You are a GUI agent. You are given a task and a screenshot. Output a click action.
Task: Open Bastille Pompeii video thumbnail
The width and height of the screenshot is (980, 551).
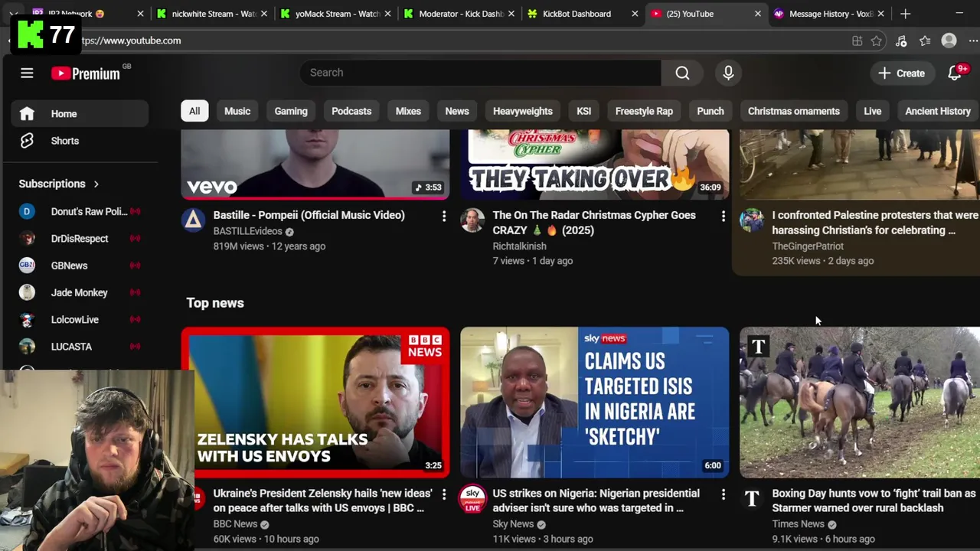(x=315, y=164)
